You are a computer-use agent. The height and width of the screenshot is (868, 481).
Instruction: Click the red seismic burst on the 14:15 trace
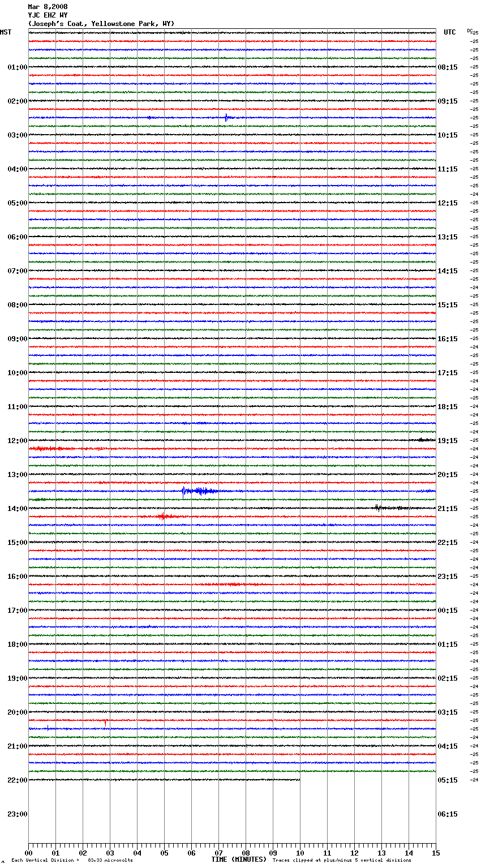click(163, 516)
